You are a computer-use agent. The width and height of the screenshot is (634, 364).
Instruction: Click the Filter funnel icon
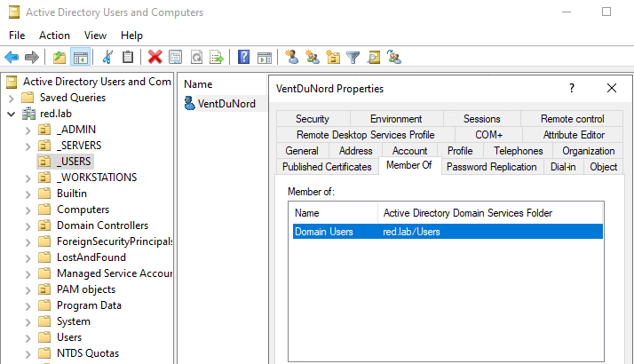[353, 57]
